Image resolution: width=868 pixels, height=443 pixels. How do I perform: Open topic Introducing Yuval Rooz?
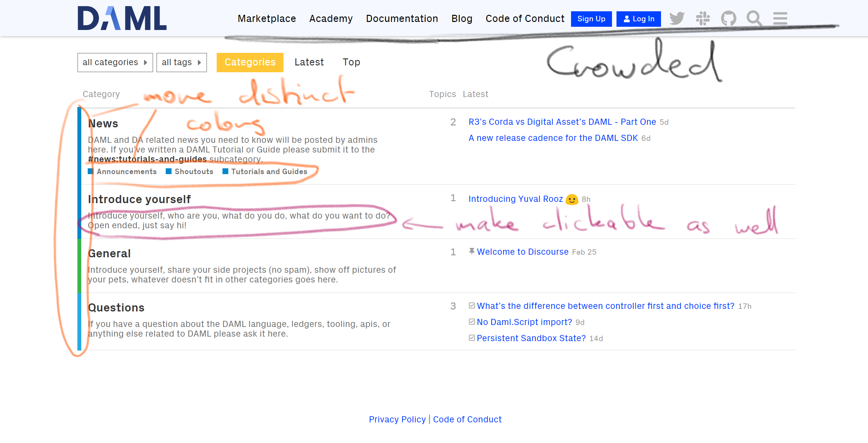click(516, 199)
